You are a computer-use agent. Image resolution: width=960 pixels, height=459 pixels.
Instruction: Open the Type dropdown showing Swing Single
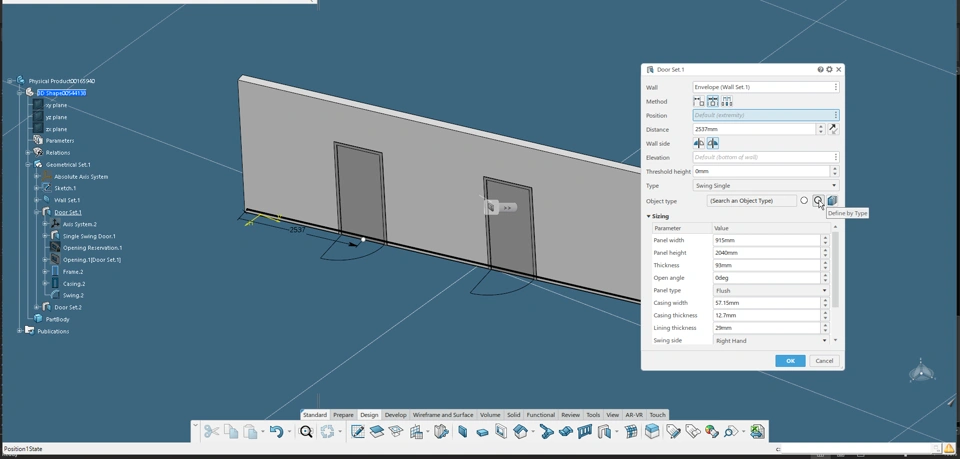pyautogui.click(x=766, y=185)
